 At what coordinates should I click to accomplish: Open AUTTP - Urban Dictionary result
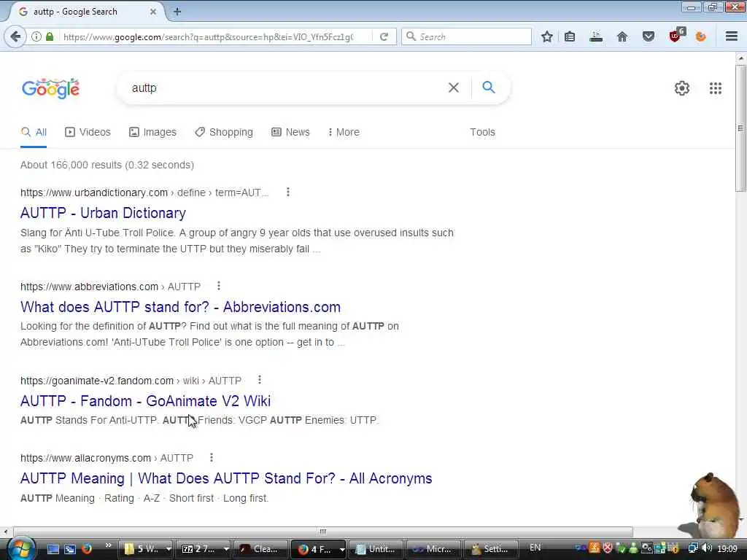103,213
